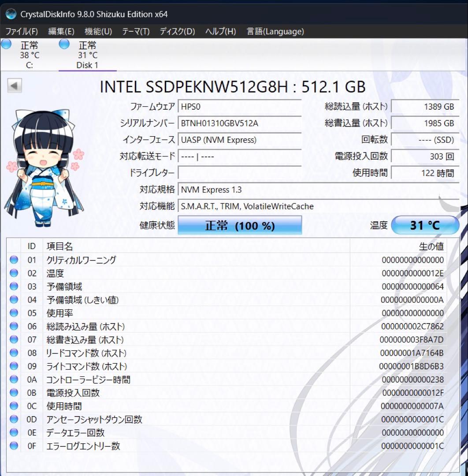Viewport: 468px width, 476px height.
Task: Click raw value 0000001A7164B
Action: click(412, 353)
